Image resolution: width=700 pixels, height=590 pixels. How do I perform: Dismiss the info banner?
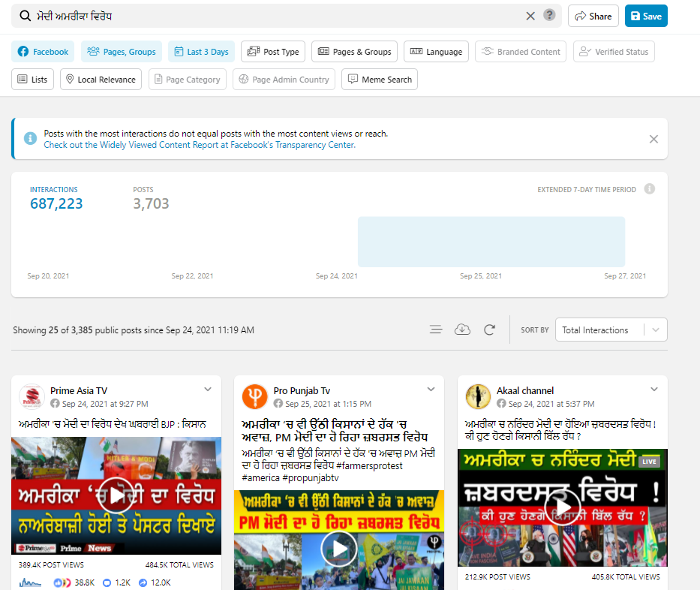(x=653, y=139)
